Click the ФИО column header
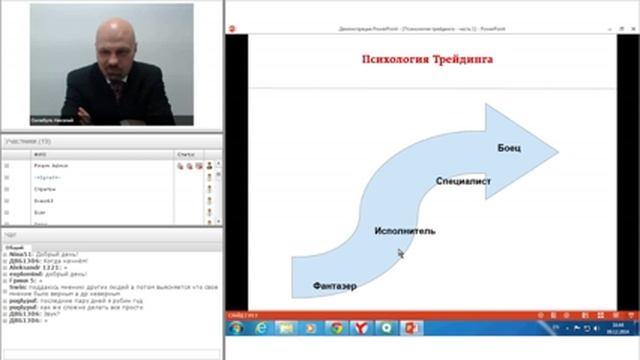 pyautogui.click(x=102, y=155)
